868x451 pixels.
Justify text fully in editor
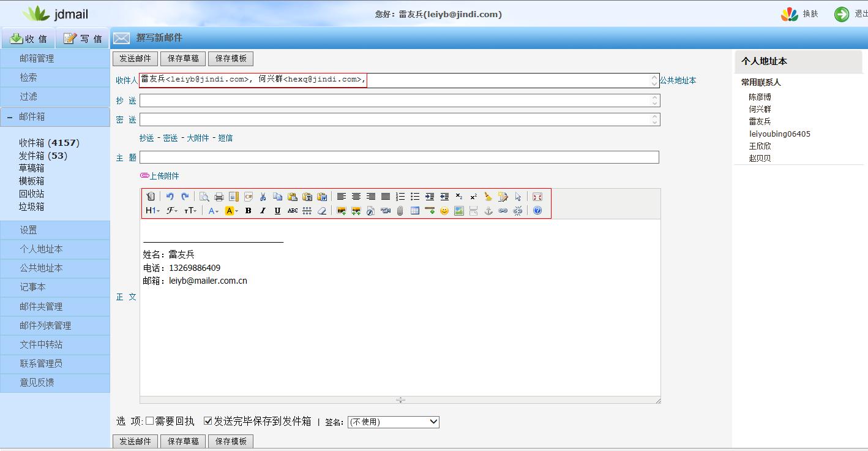coord(386,197)
